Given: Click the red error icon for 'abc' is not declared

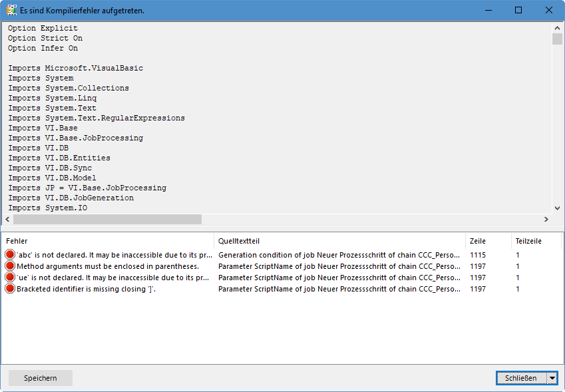Looking at the screenshot, I should pos(10,255).
